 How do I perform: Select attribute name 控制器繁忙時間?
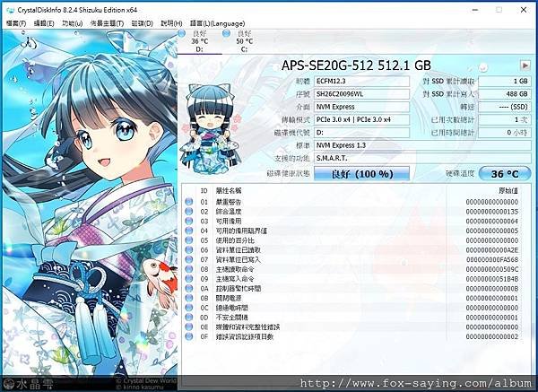(239, 288)
